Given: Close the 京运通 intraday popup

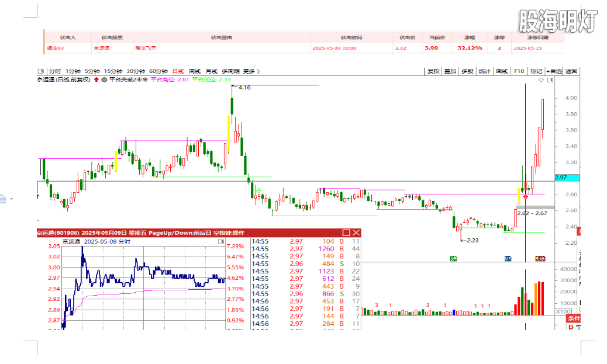Looking at the screenshot, I should [x=356, y=233].
